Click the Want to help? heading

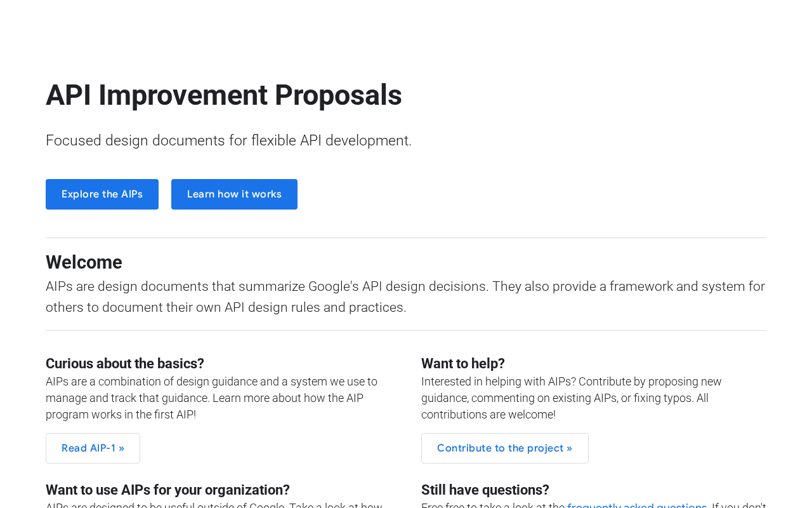[x=463, y=364]
